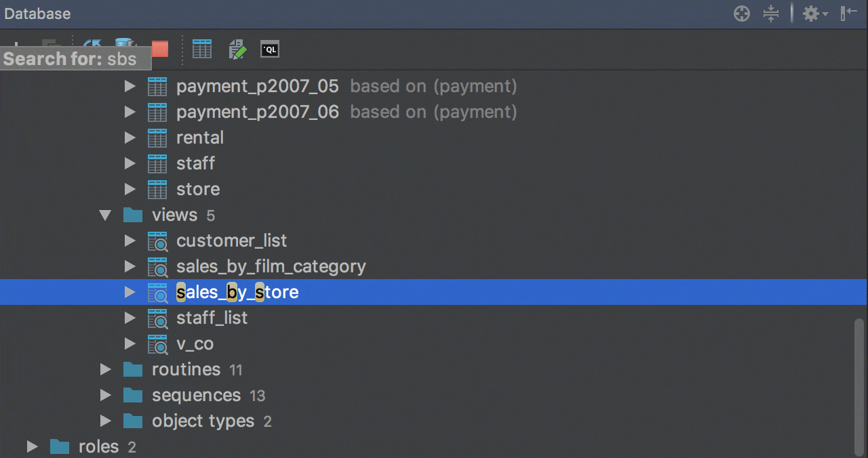Screen dimensions: 868x458
Task: Select the sales_by_film_category view
Action: pyautogui.click(x=271, y=267)
